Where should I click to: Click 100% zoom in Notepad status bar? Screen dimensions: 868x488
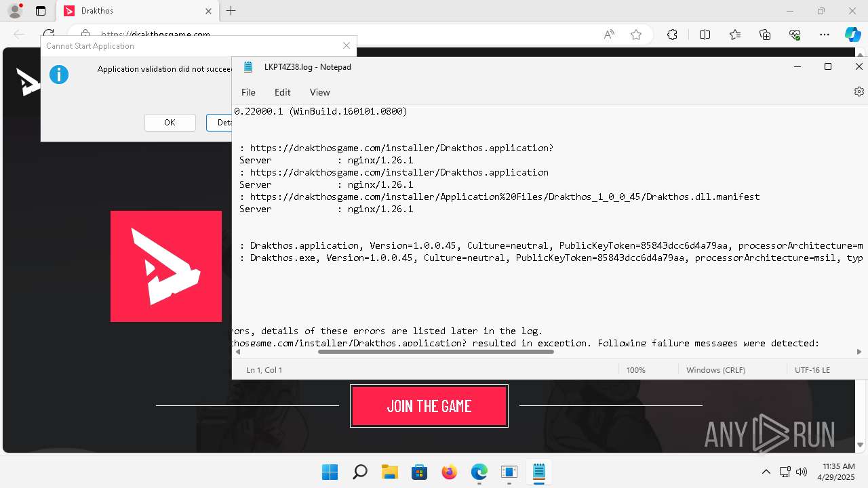point(636,370)
